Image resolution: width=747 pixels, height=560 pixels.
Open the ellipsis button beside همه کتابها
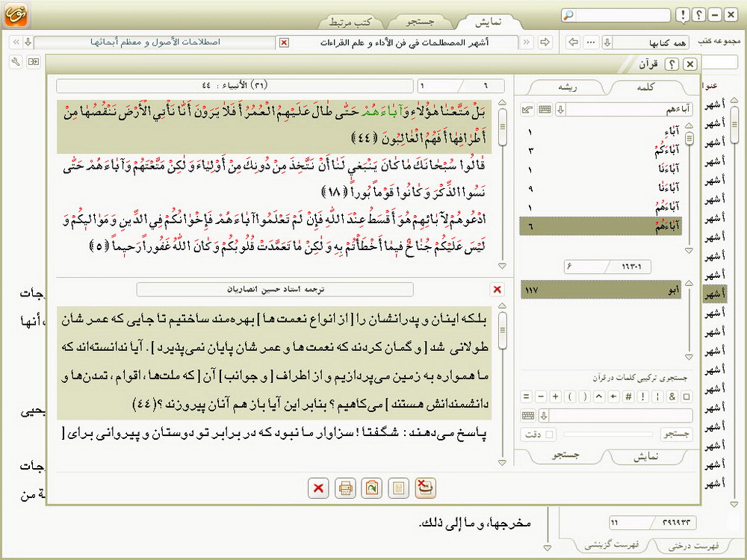591,43
